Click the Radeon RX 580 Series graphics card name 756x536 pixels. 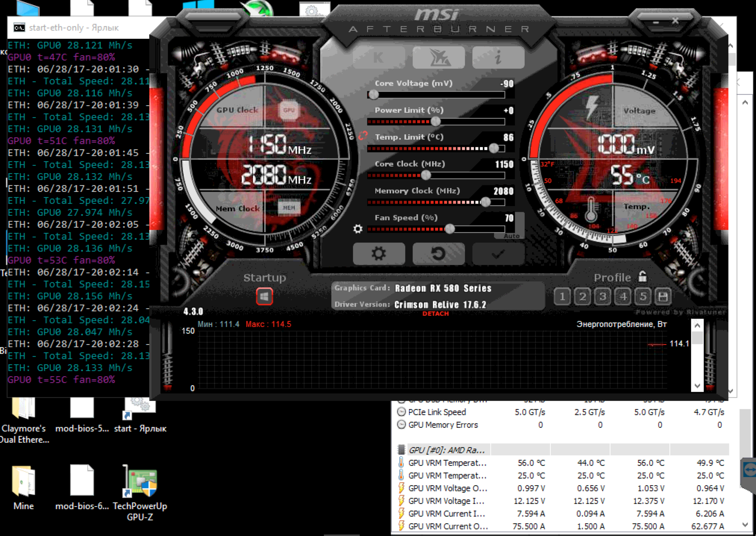tap(443, 288)
